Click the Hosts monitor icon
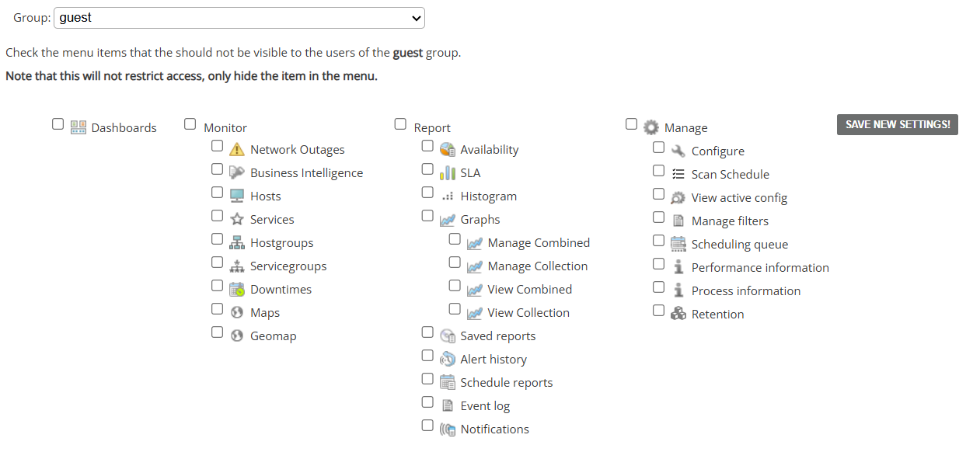Viewport: 980px width, 452px height. (237, 196)
